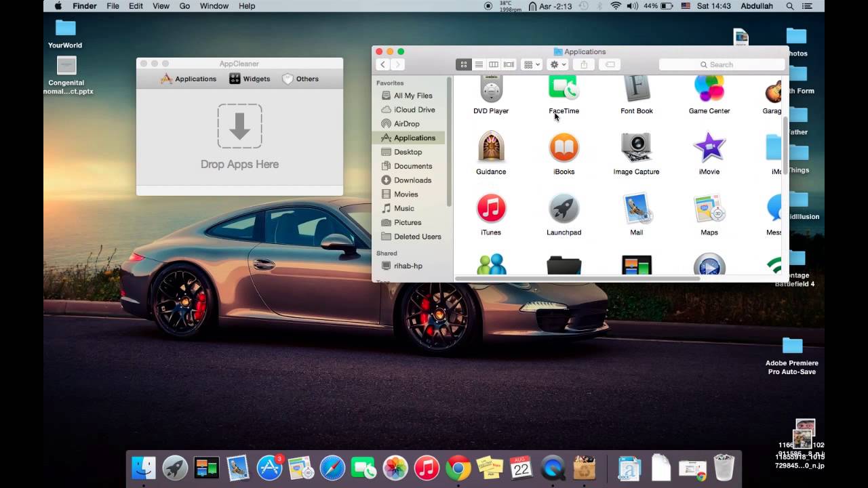The width and height of the screenshot is (868, 488).
Task: Click the Wi-Fi status icon
Action: pos(616,6)
